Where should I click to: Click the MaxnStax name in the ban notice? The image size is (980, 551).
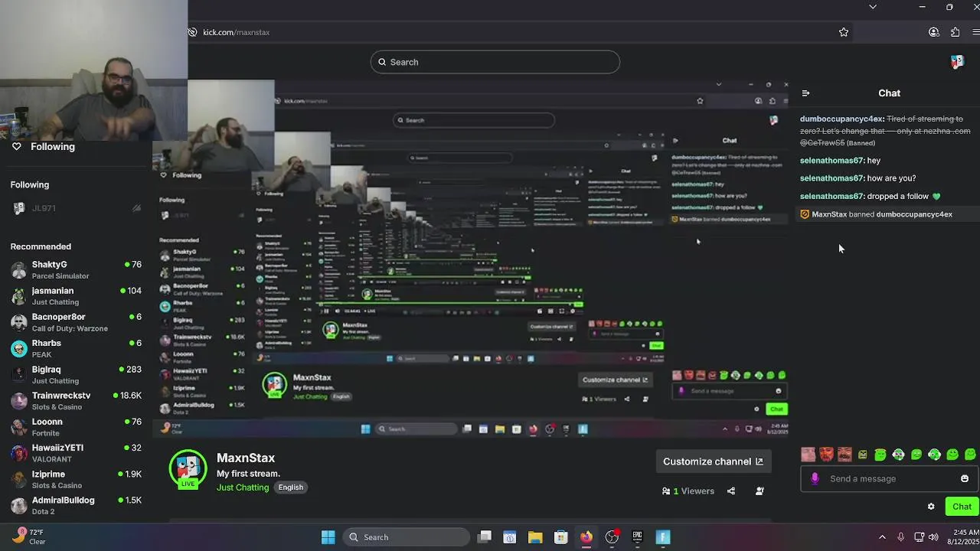(x=829, y=214)
